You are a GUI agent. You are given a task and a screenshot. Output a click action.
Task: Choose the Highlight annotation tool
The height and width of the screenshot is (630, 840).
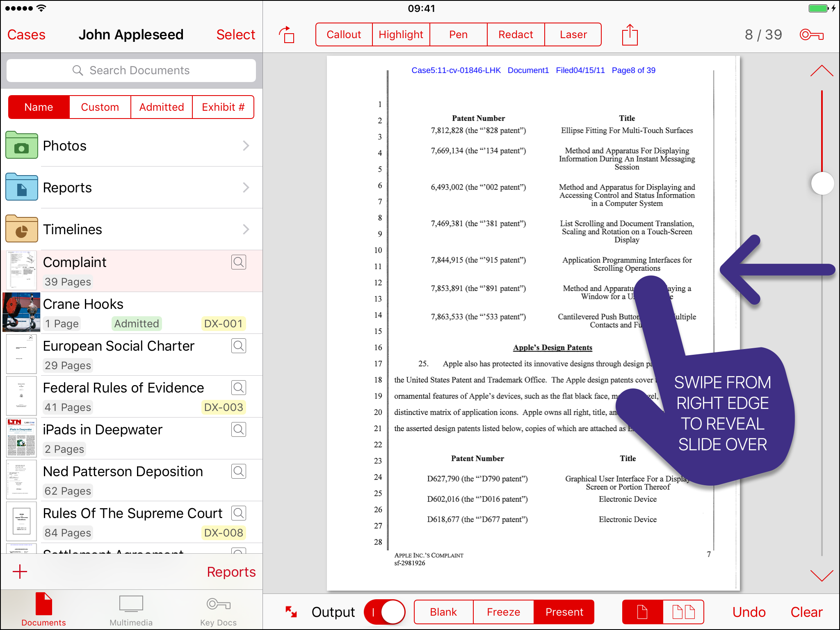[x=401, y=34]
